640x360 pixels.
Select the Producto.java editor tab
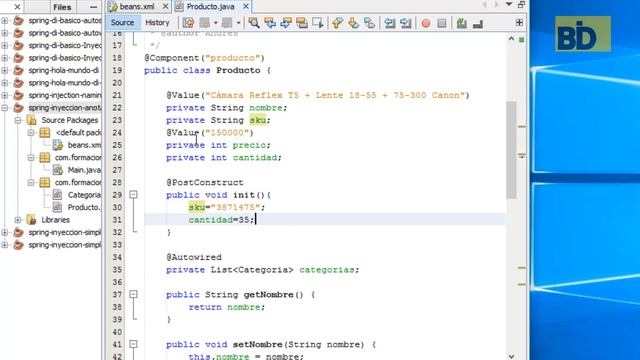click(x=210, y=7)
